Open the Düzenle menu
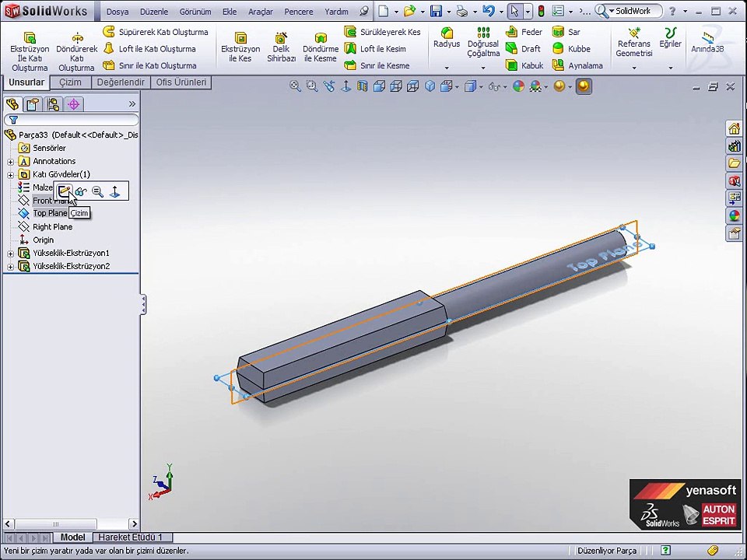747x560 pixels. coord(154,12)
